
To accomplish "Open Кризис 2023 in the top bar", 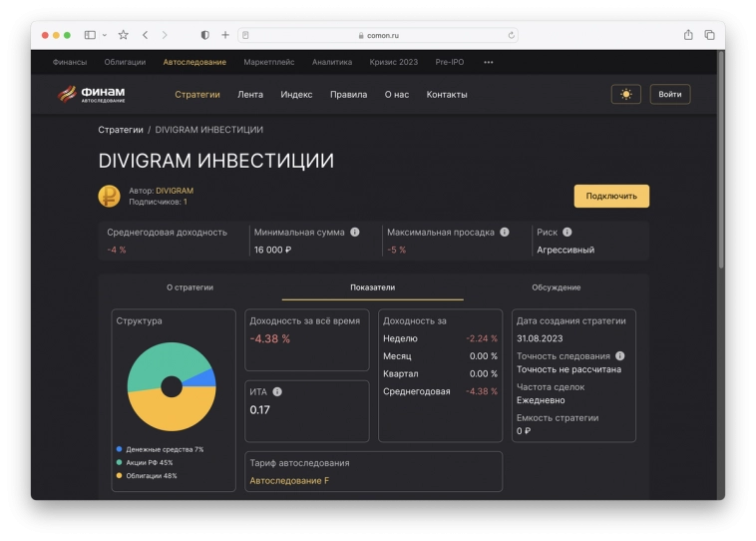I will point(393,62).
